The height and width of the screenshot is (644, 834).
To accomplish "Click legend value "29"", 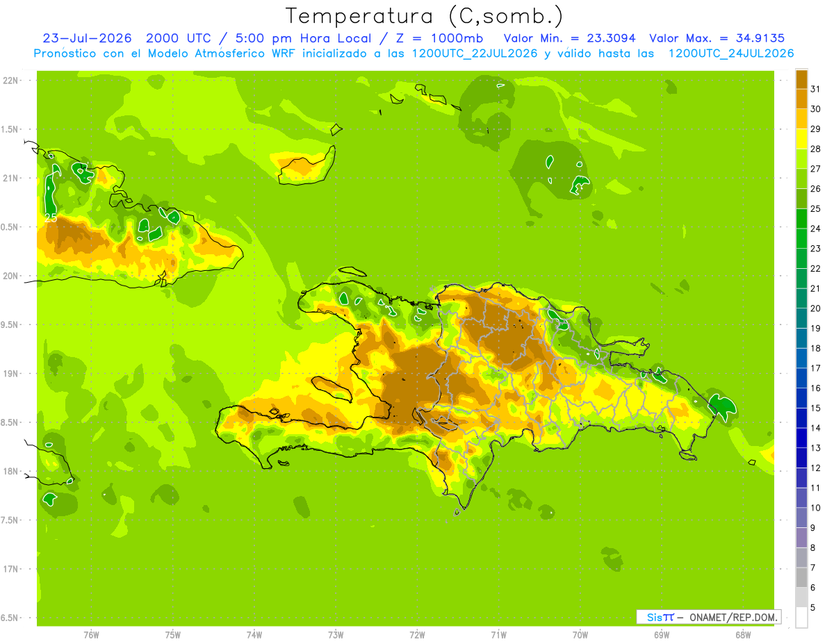I will tap(816, 129).
